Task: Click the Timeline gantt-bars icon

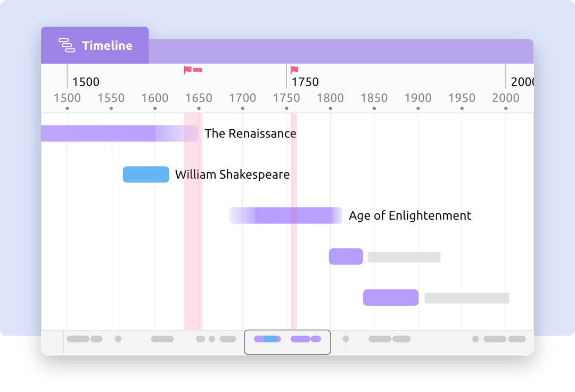Action: point(66,45)
